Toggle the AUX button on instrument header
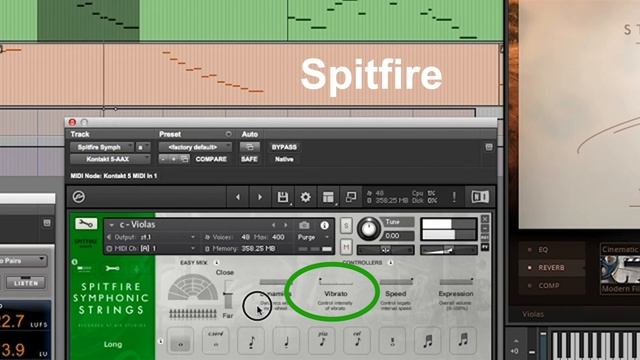 485,237
